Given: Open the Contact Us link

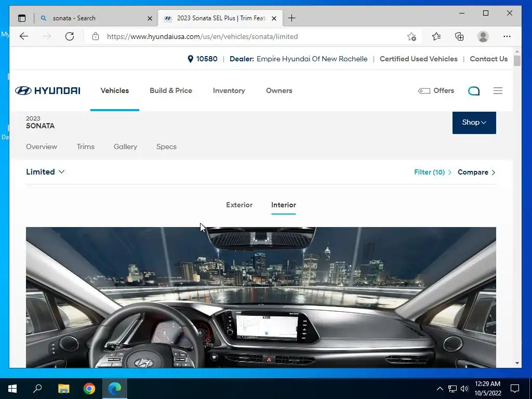Looking at the screenshot, I should tap(488, 59).
